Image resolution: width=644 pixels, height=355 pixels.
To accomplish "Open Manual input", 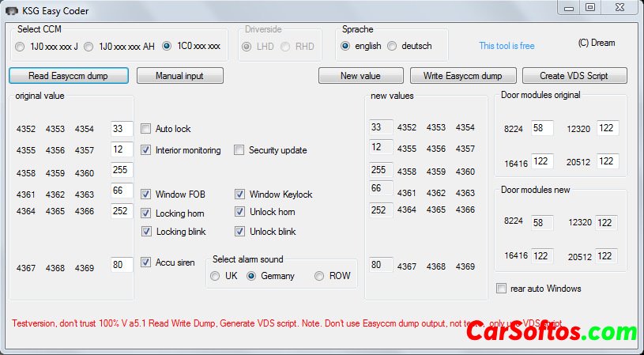I will 179,76.
